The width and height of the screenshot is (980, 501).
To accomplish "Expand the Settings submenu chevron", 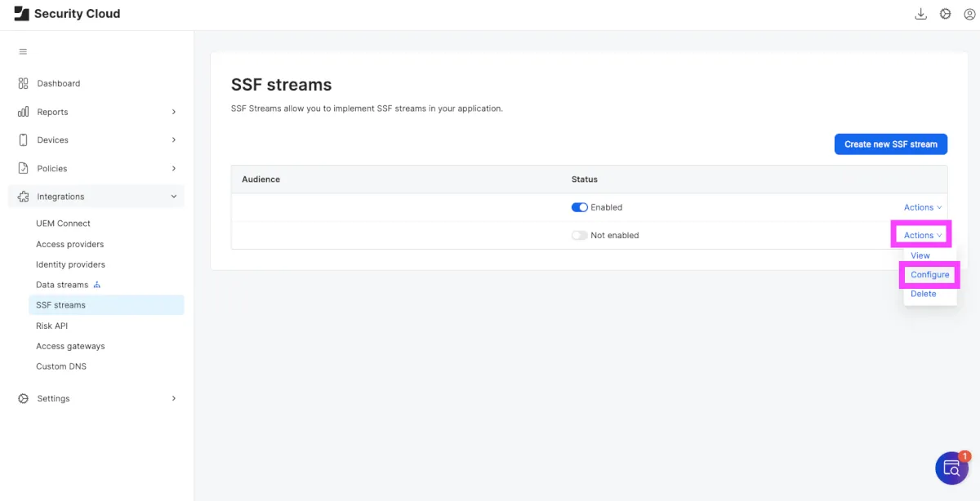I will coord(173,398).
